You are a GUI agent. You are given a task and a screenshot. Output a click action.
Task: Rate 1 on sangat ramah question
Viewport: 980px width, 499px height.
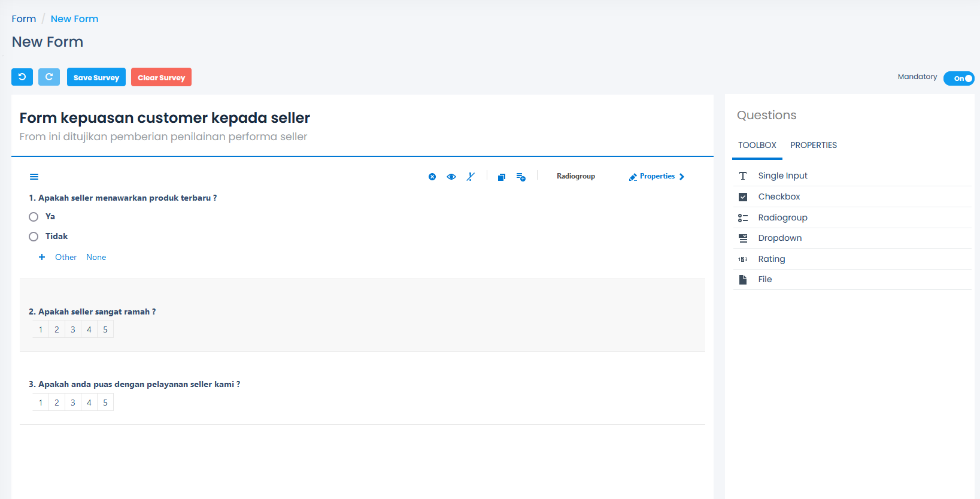pos(41,329)
